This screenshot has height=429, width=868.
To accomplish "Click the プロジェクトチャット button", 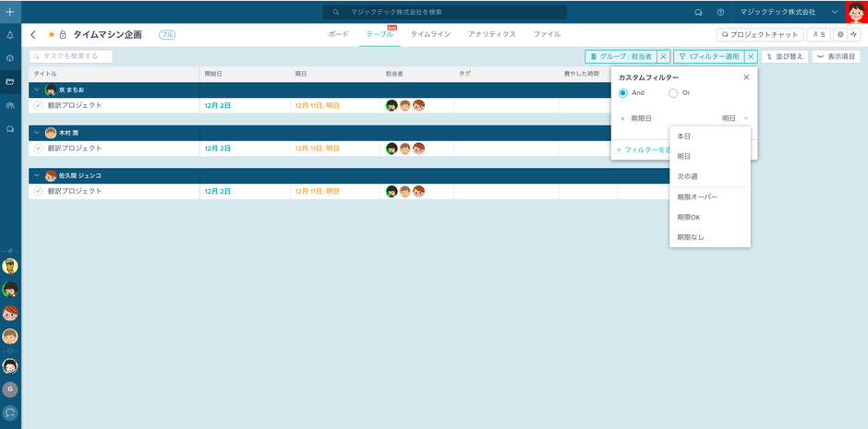I will (x=760, y=34).
